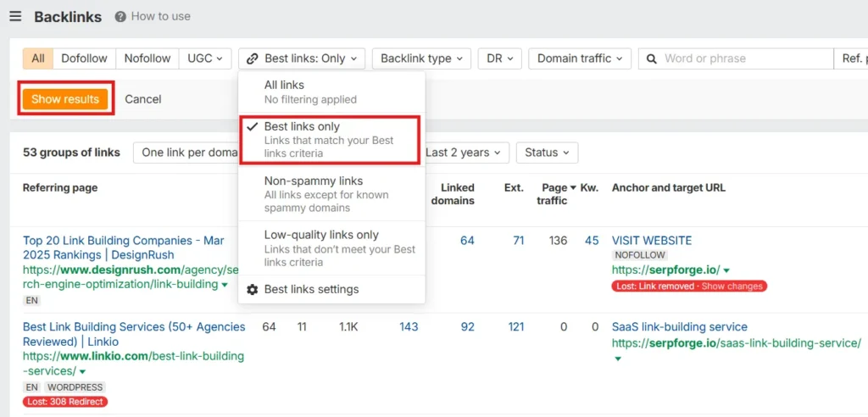Sort by Page traffic column

pos(556,194)
